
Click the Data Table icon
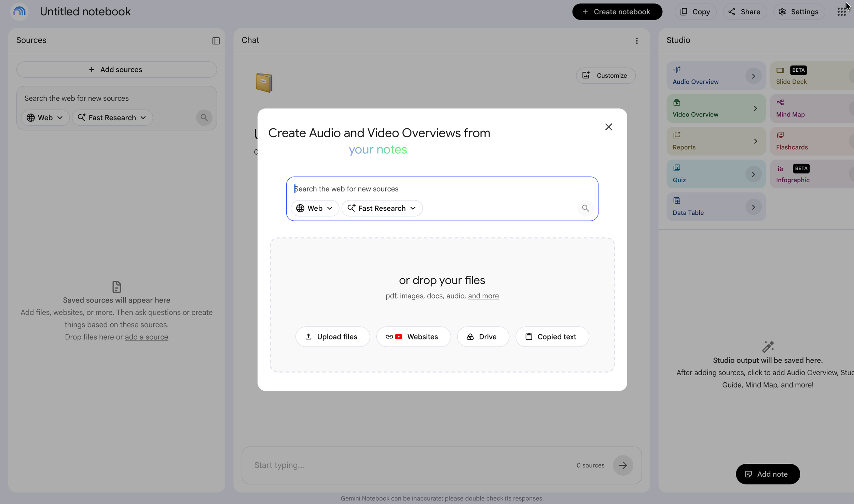(x=677, y=200)
